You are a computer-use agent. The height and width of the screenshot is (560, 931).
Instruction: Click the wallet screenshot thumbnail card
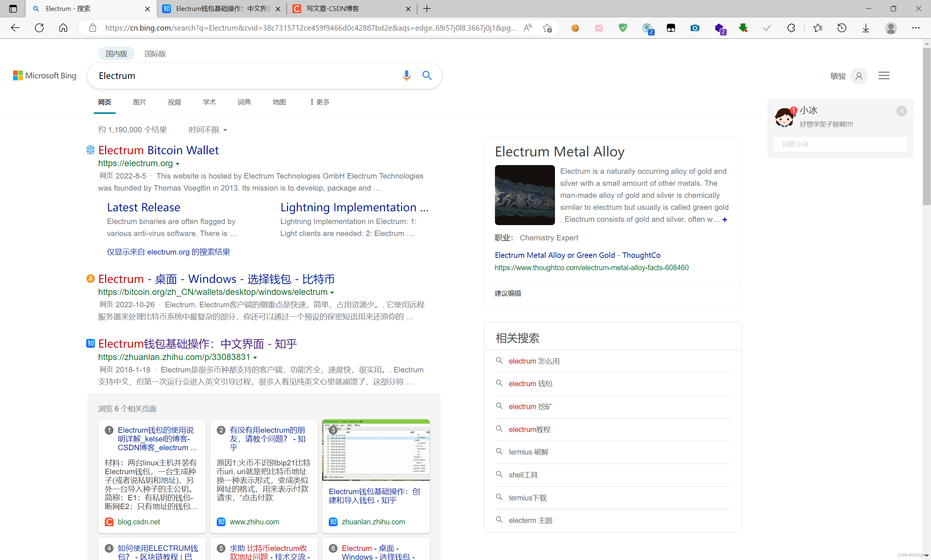click(376, 450)
